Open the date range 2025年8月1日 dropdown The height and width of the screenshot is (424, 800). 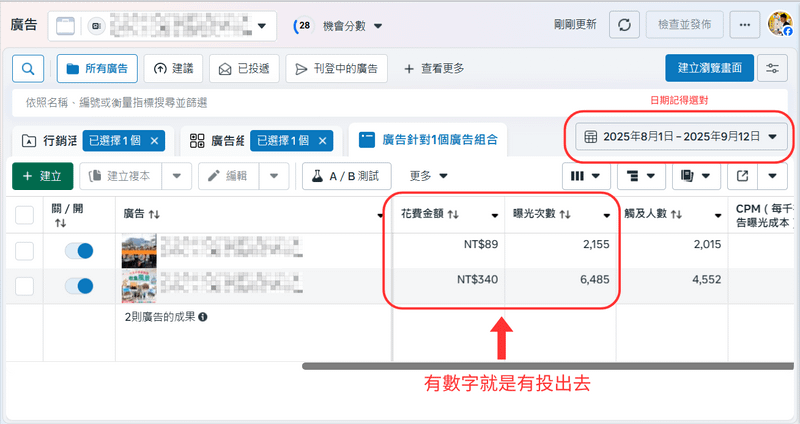(680, 136)
